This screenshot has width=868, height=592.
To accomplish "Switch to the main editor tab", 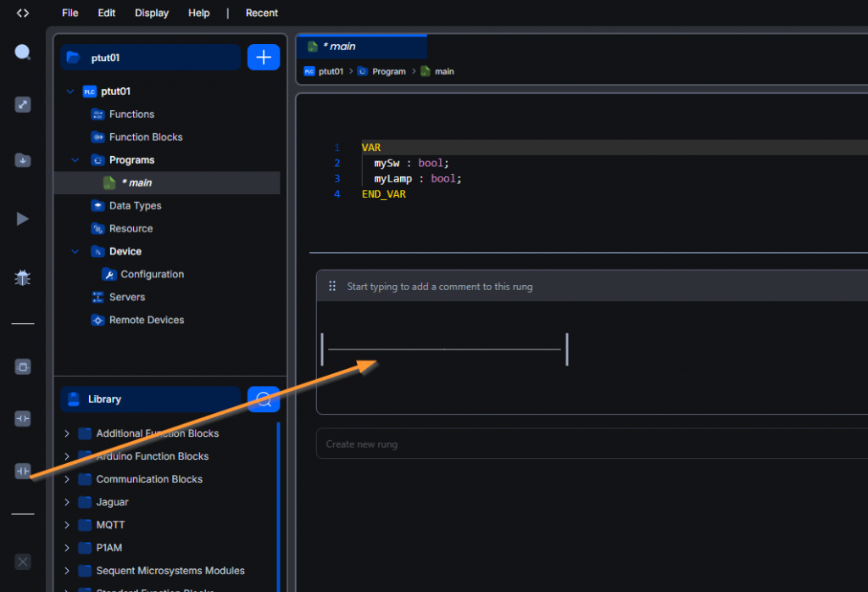I will [x=339, y=47].
